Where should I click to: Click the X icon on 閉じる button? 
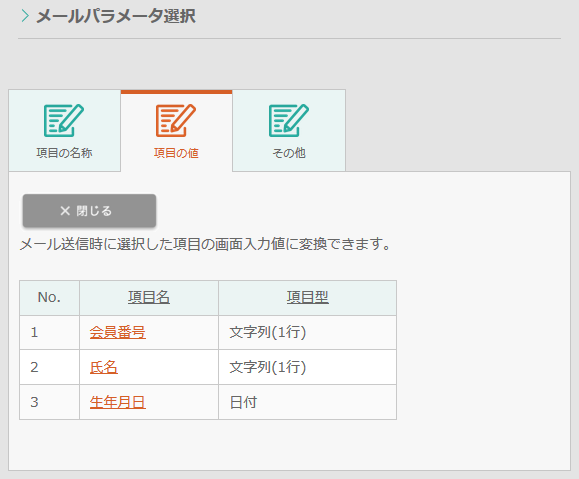coord(65,211)
